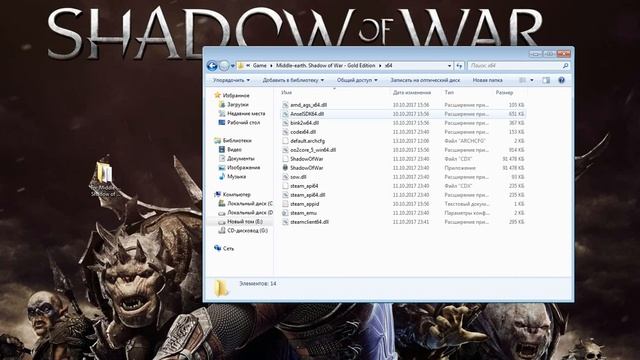The image size is (640, 360).
Task: Open the Упорядочить menu
Action: [x=231, y=80]
